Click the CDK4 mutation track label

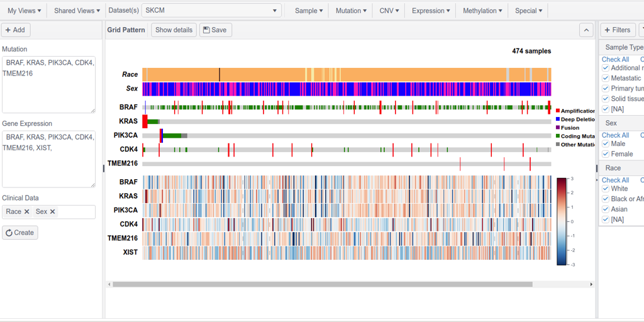[x=128, y=150]
